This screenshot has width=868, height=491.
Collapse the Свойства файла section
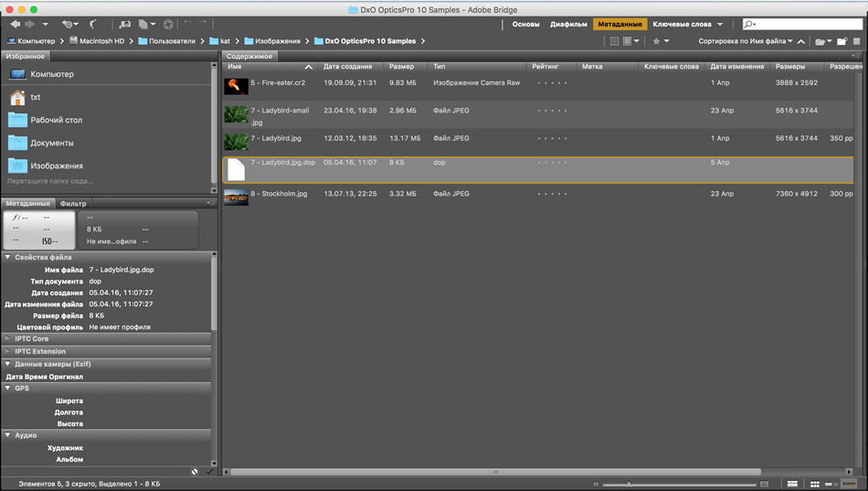click(7, 257)
